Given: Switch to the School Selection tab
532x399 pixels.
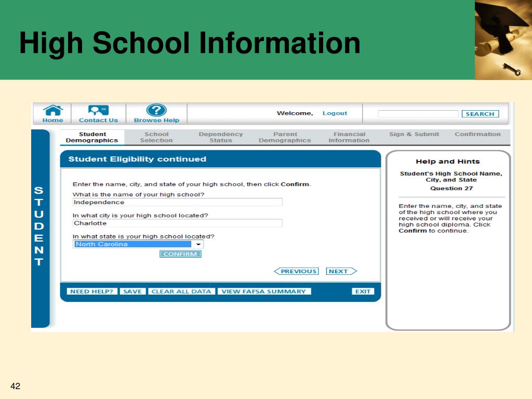Looking at the screenshot, I should 156,137.
